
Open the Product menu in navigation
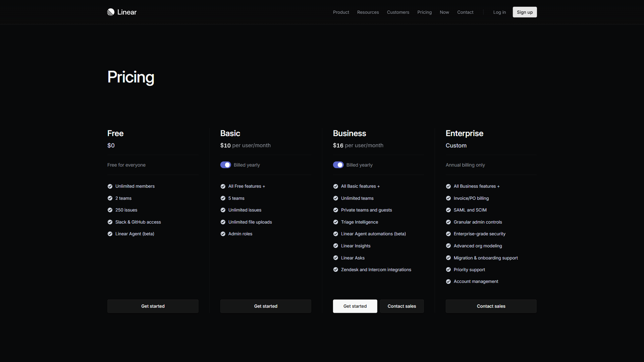point(341,12)
